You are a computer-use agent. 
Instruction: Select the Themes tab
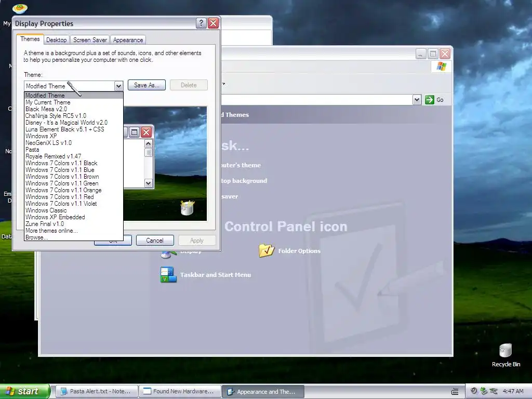30,39
